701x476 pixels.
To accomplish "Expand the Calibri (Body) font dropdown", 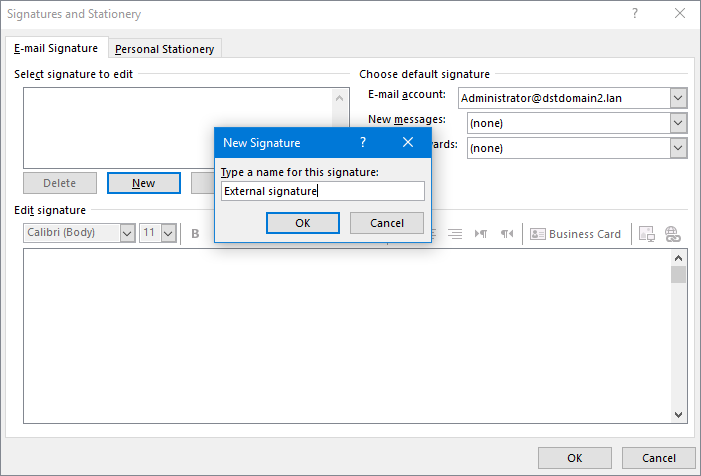I will 127,233.
